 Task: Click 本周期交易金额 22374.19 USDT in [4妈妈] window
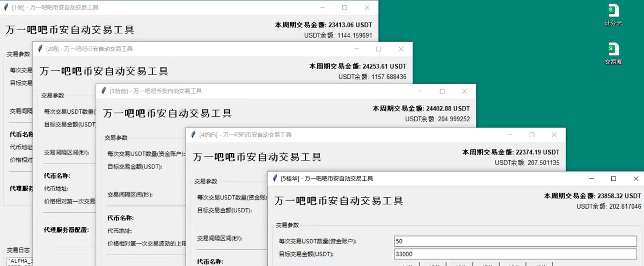(511, 152)
